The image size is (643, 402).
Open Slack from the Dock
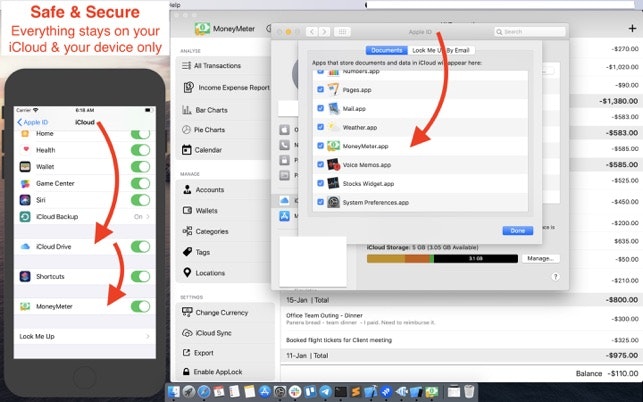tap(295, 392)
